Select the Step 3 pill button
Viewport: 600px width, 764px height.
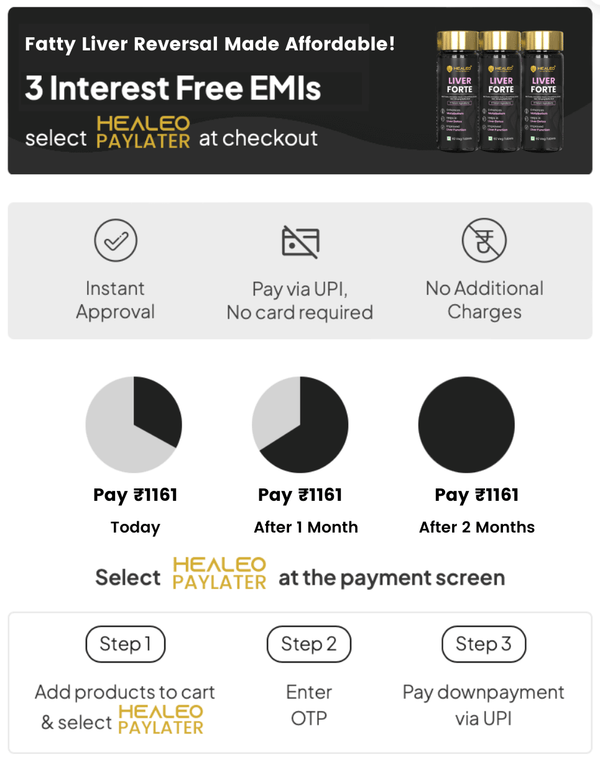pyautogui.click(x=483, y=644)
